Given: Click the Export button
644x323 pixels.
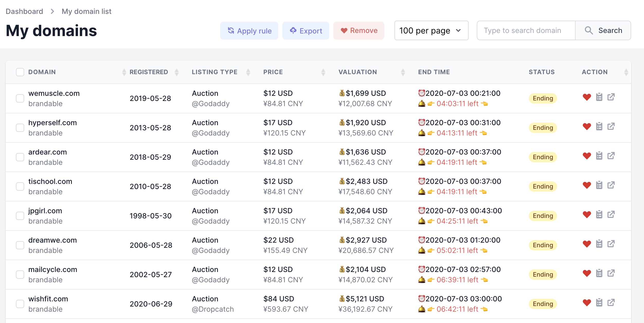Looking at the screenshot, I should 306,31.
